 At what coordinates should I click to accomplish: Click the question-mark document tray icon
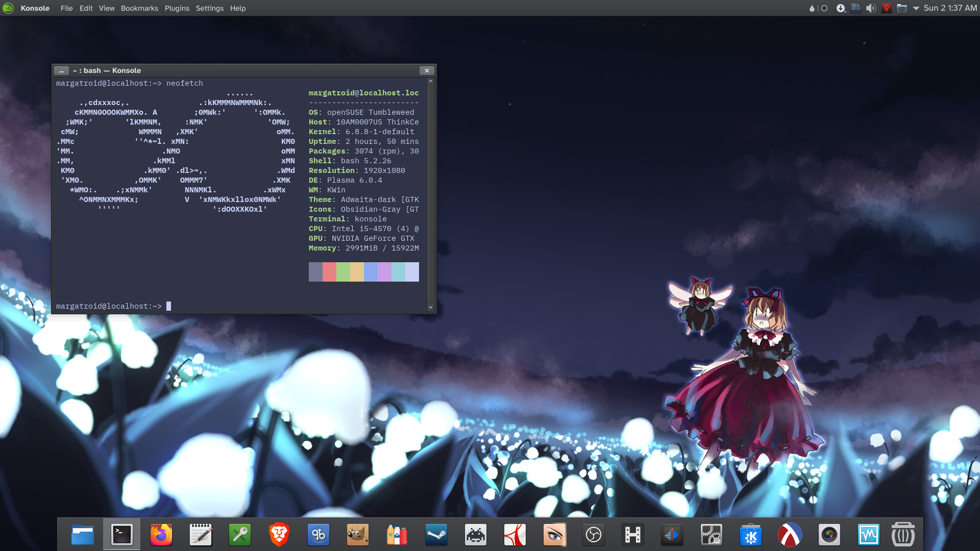(856, 8)
